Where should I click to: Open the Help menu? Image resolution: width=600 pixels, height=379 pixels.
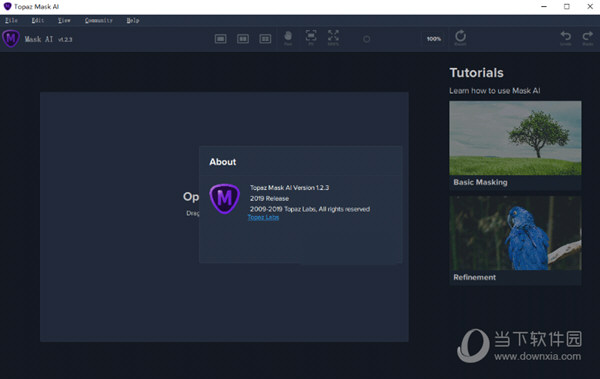pos(133,21)
